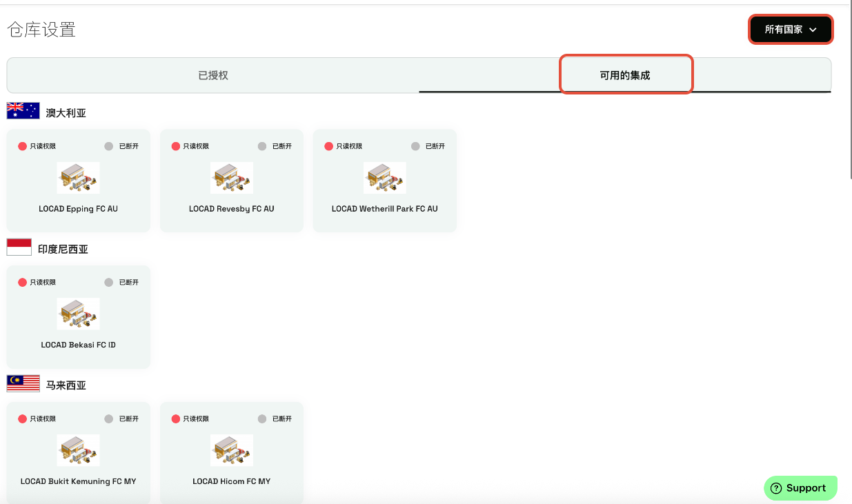The height and width of the screenshot is (504, 852).
Task: Click 已断开 label on Epping card
Action: [x=129, y=146]
